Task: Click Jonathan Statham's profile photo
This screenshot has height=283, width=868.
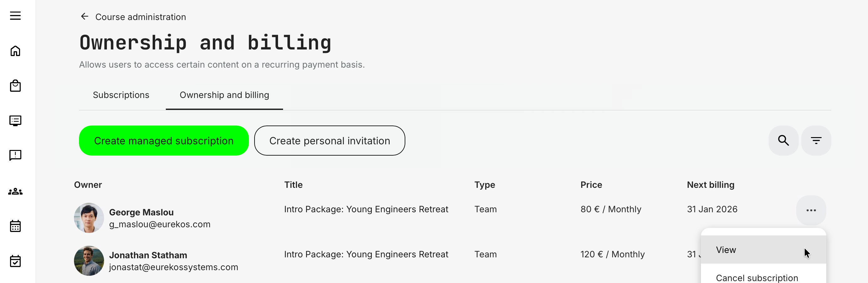Action: (89, 261)
